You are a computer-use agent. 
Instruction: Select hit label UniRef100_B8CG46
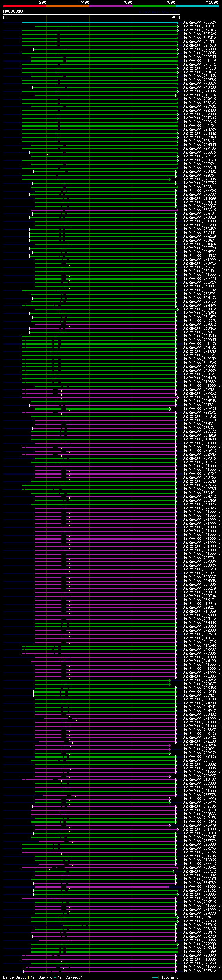coord(199,210)
